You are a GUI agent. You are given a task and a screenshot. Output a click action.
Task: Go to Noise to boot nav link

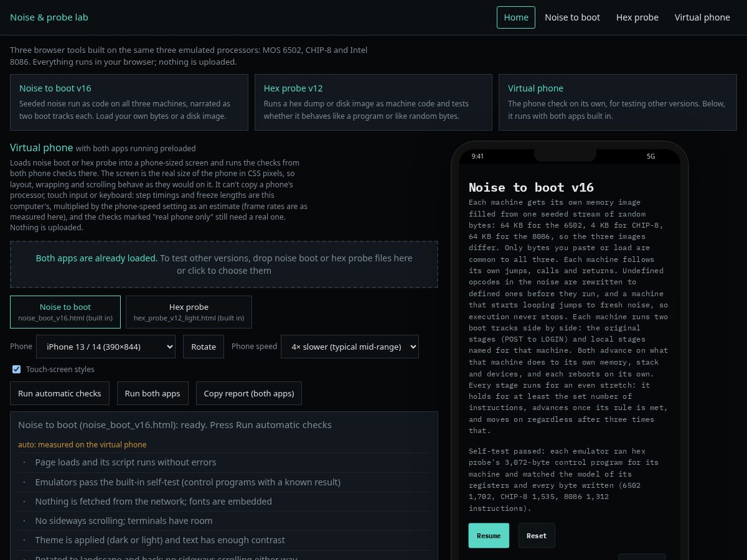click(x=572, y=17)
